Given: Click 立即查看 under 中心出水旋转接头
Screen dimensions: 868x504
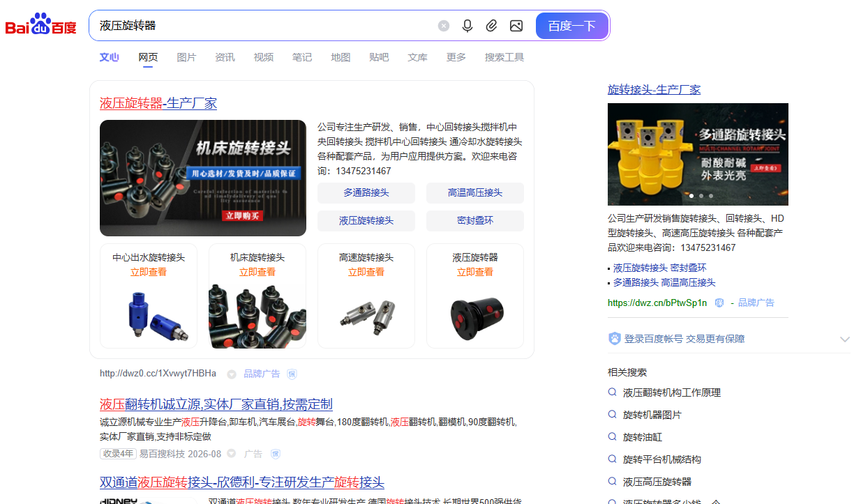Looking at the screenshot, I should 149,272.
